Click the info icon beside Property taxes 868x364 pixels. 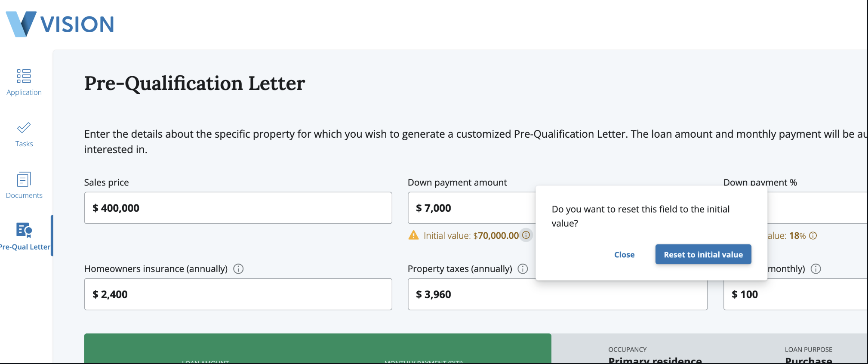[523, 269]
